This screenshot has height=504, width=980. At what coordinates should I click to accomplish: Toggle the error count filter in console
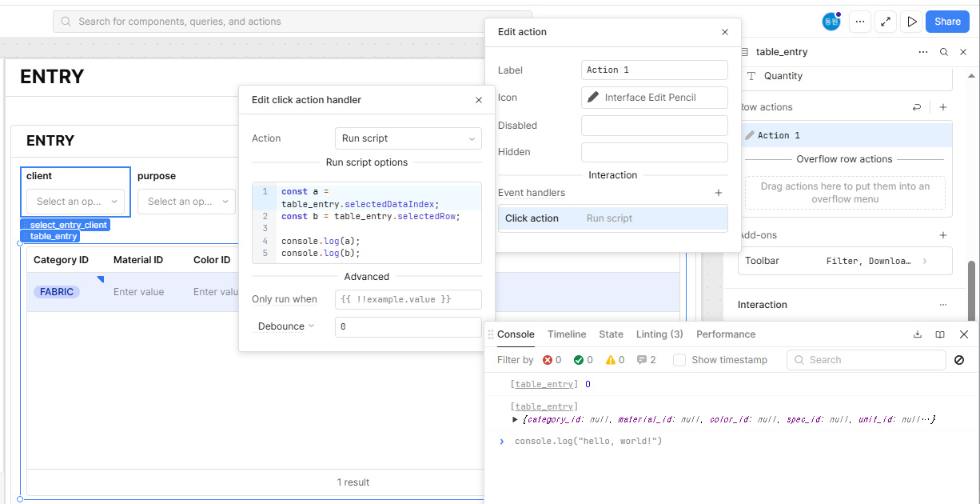(552, 360)
